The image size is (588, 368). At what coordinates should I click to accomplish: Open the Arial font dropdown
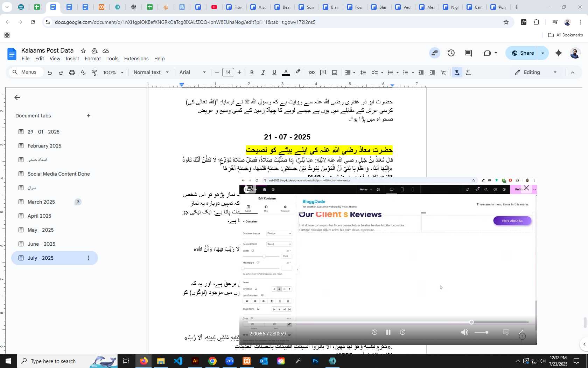click(193, 73)
